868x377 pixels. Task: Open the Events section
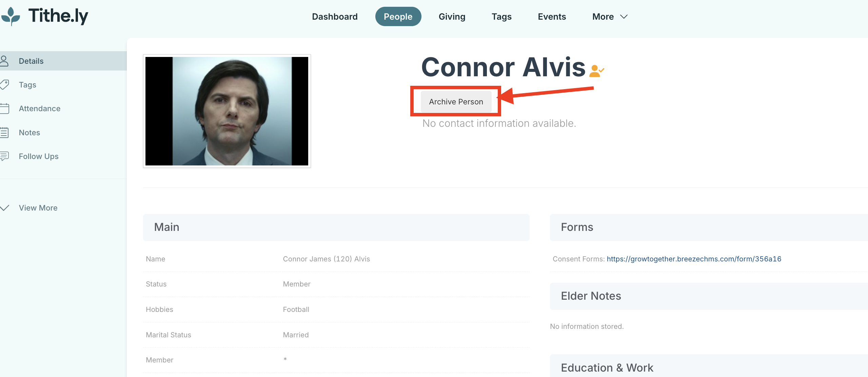(x=552, y=17)
